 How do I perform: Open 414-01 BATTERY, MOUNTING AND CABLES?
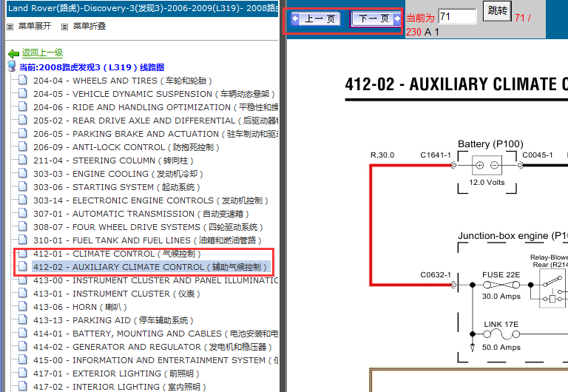click(x=155, y=334)
